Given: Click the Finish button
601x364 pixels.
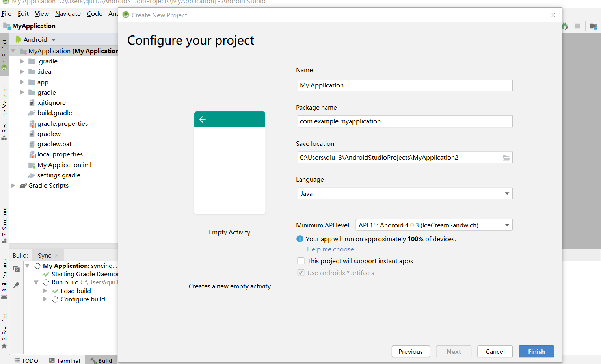Looking at the screenshot, I should point(536,351).
